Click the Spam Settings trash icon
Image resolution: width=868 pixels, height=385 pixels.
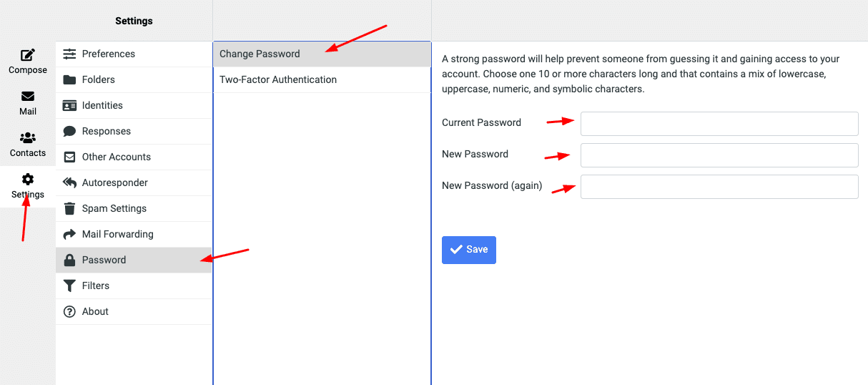click(x=69, y=208)
